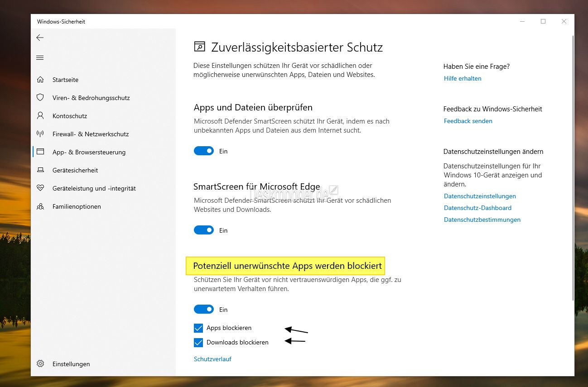Viewport: 588px width, 387px height.
Task: Minimize the Windows-Sicherheit window
Action: 522,21
